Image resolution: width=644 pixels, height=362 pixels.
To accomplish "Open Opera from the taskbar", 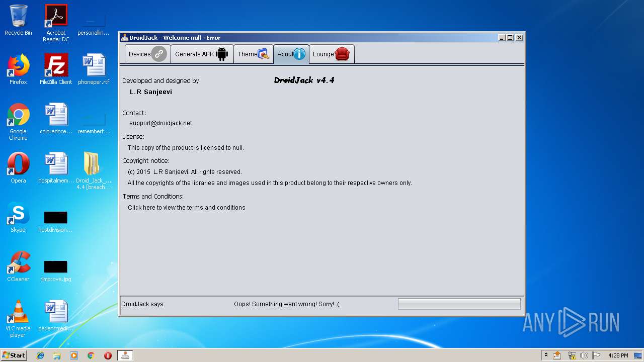I will click(x=108, y=355).
